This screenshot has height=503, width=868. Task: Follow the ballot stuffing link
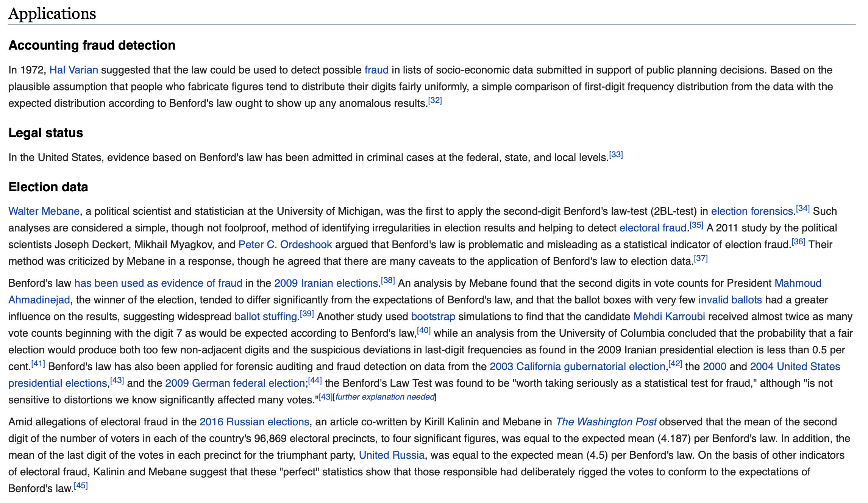[265, 317]
